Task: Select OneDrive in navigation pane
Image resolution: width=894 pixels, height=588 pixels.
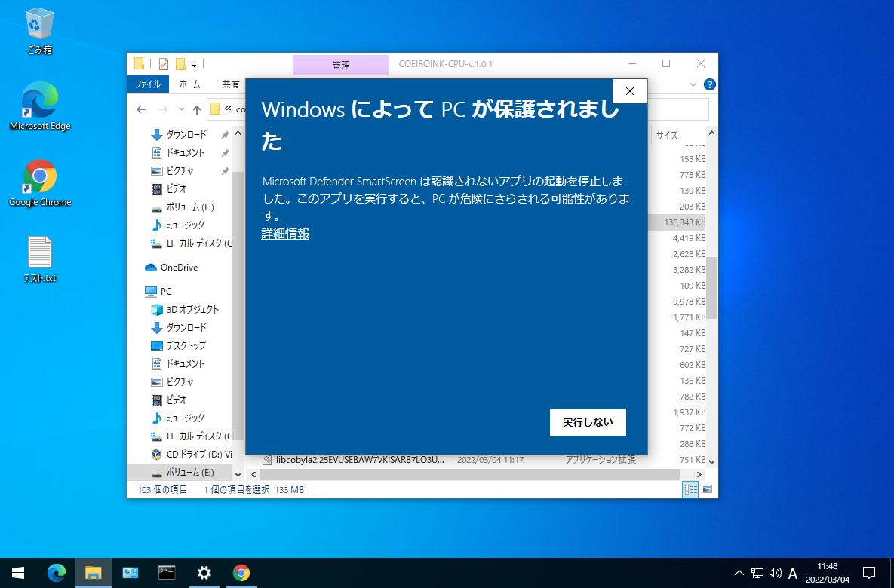Action: [x=179, y=267]
